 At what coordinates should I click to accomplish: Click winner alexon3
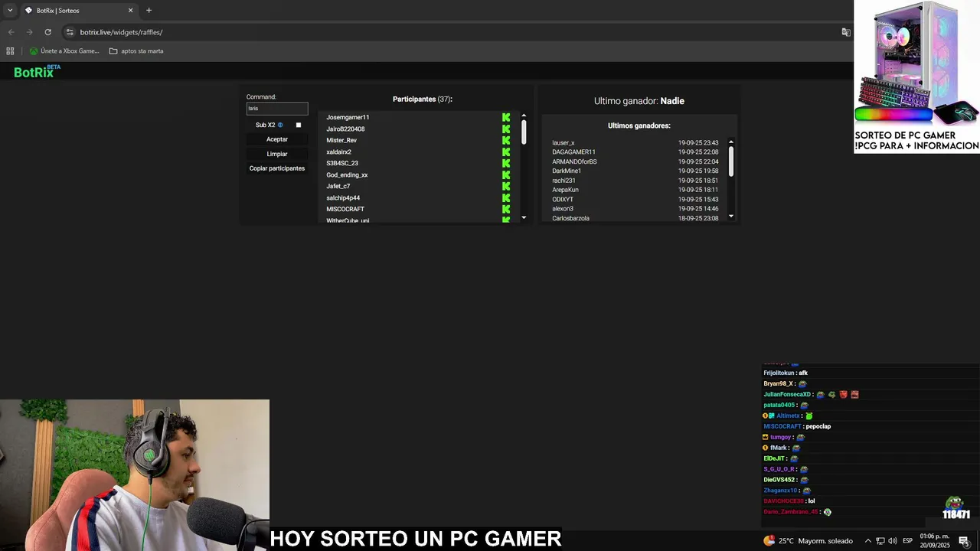(x=563, y=208)
